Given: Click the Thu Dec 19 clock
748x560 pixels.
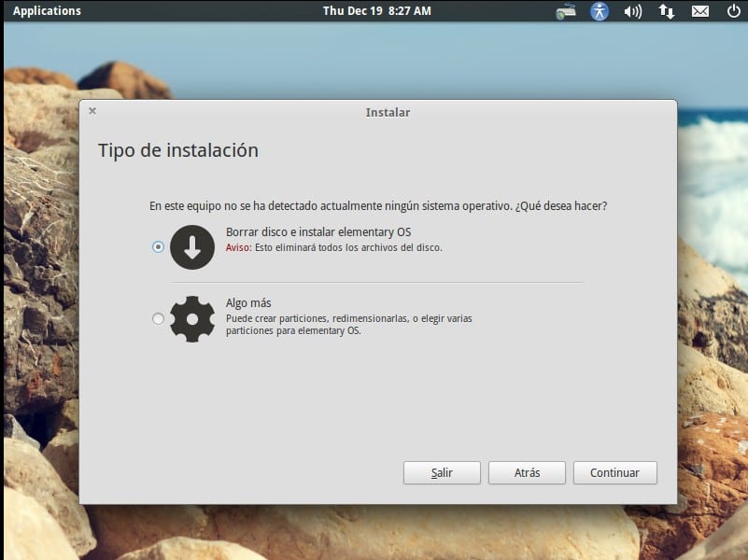Looking at the screenshot, I should coord(376,10).
